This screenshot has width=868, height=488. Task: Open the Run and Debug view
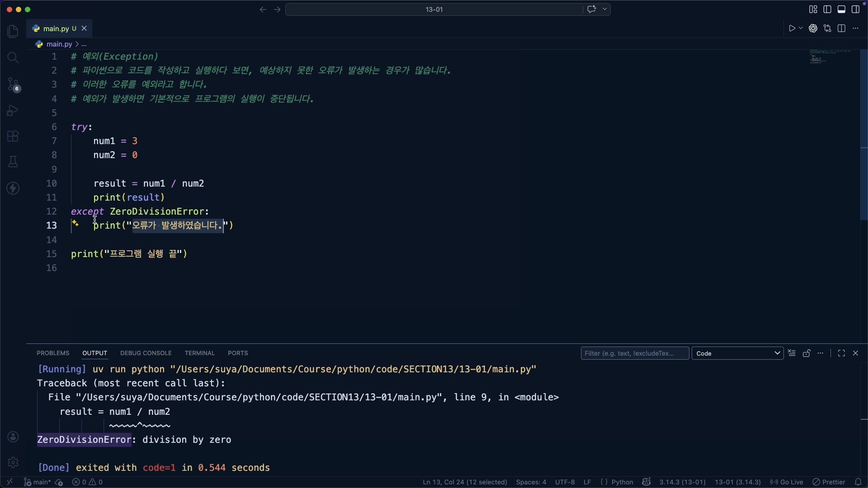click(13, 110)
